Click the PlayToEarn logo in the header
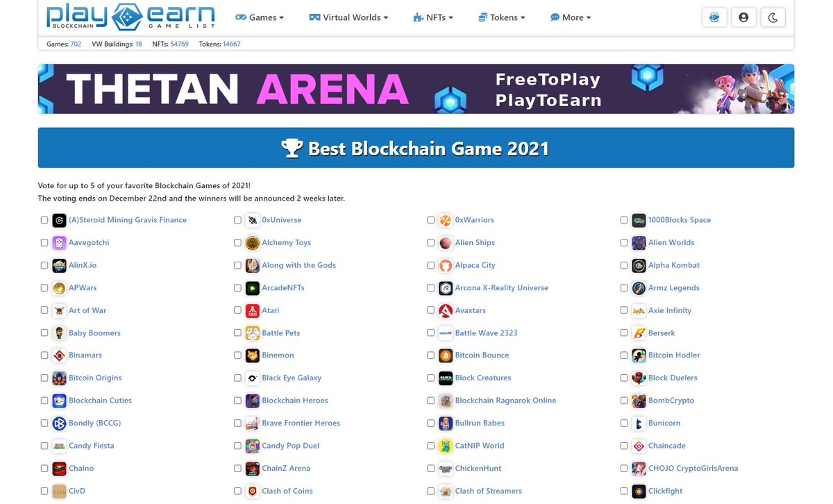The width and height of the screenshot is (833, 504). pos(131,17)
